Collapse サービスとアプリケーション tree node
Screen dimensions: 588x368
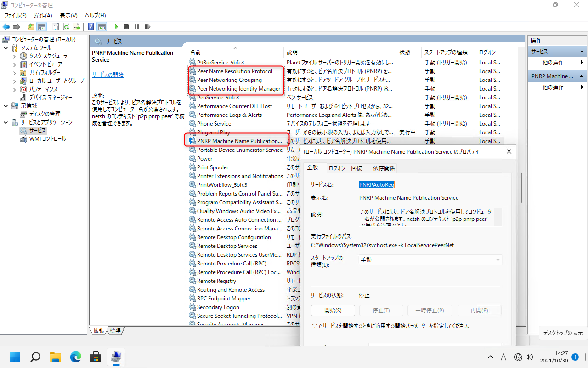[x=6, y=122]
